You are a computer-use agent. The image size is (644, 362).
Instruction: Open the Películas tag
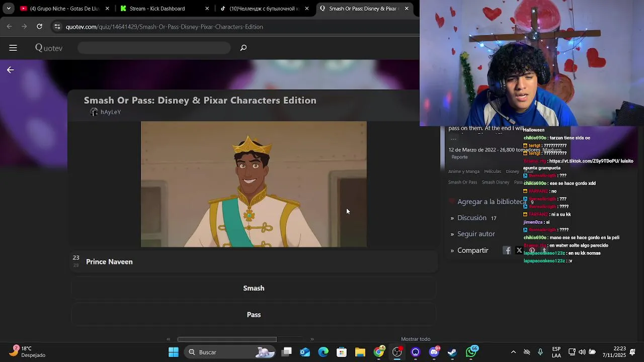tap(493, 171)
